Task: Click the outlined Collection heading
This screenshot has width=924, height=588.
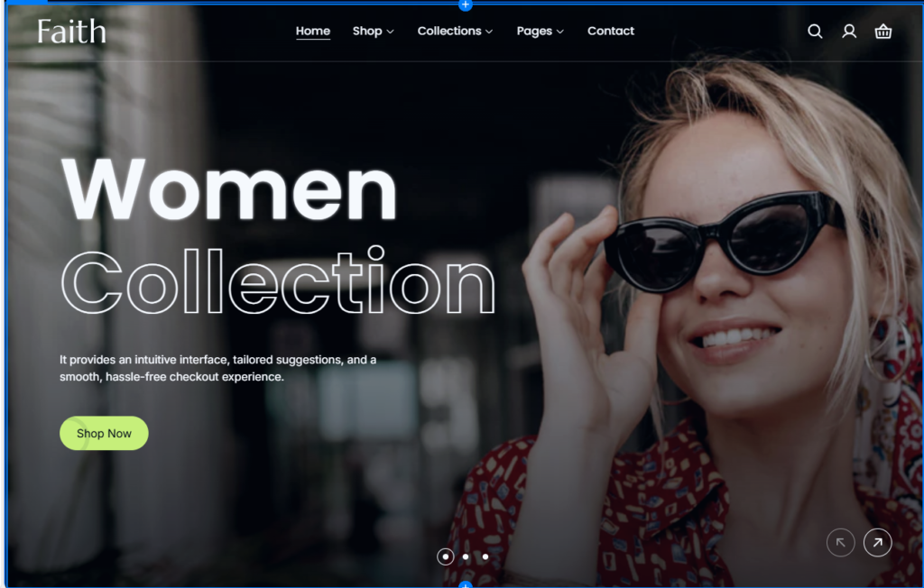Action: [278, 280]
